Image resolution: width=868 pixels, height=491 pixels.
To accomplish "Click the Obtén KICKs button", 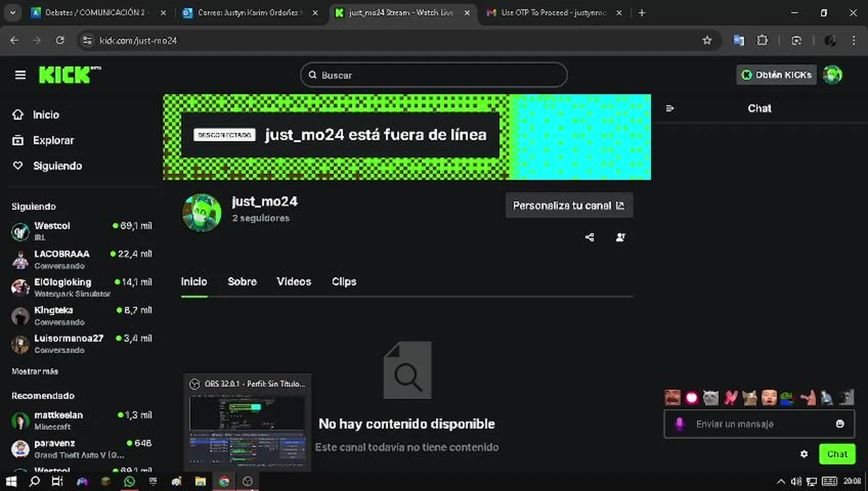I will pyautogui.click(x=777, y=75).
